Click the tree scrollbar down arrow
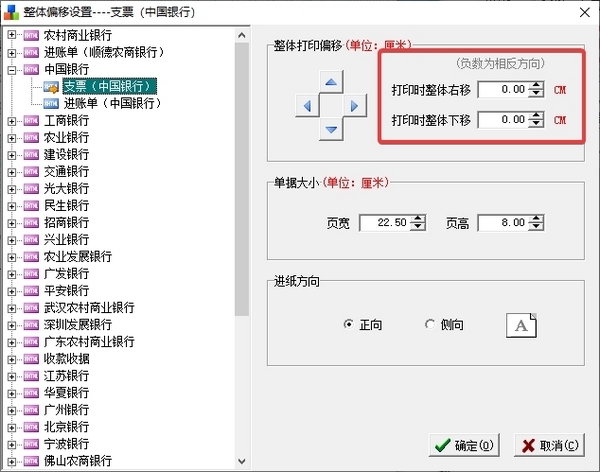The width and height of the screenshot is (600, 472). pyautogui.click(x=242, y=461)
